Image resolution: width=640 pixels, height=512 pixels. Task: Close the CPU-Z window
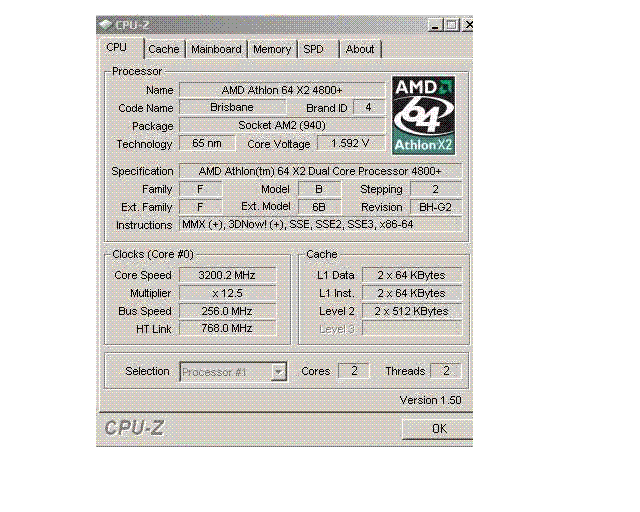pyautogui.click(x=469, y=25)
